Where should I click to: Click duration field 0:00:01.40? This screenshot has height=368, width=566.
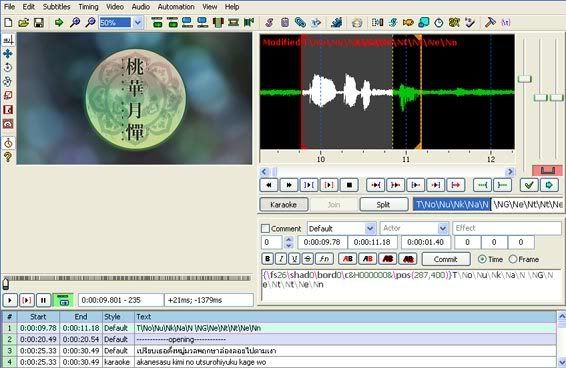click(x=426, y=242)
